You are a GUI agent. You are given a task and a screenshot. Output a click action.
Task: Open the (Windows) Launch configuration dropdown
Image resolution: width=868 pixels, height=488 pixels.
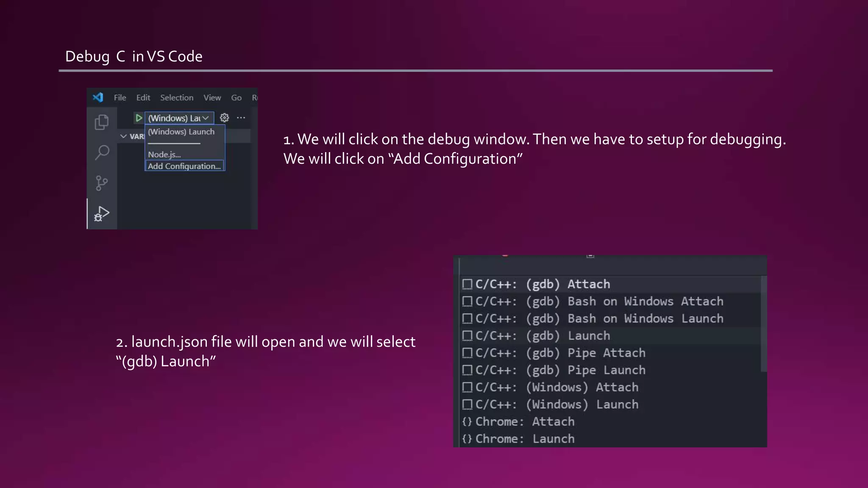179,118
